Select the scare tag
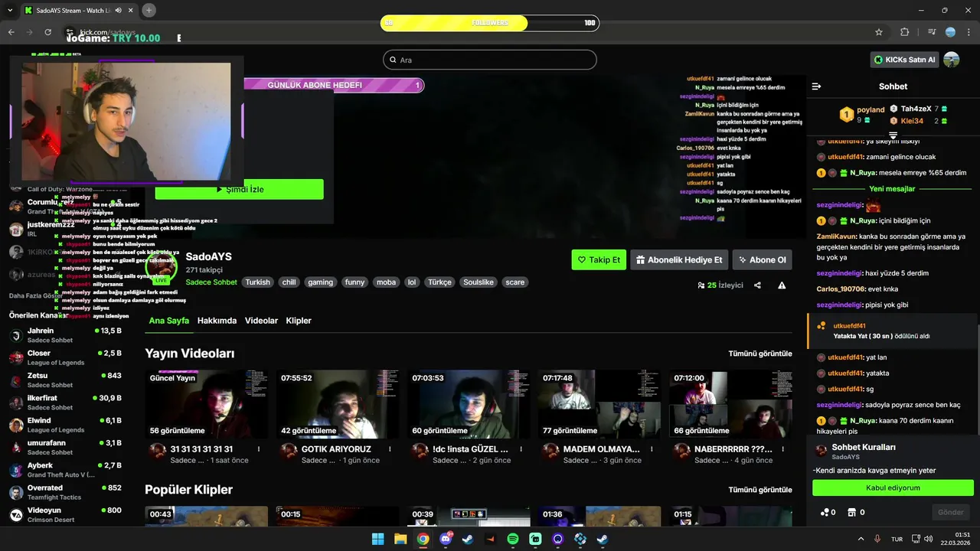 click(x=515, y=282)
